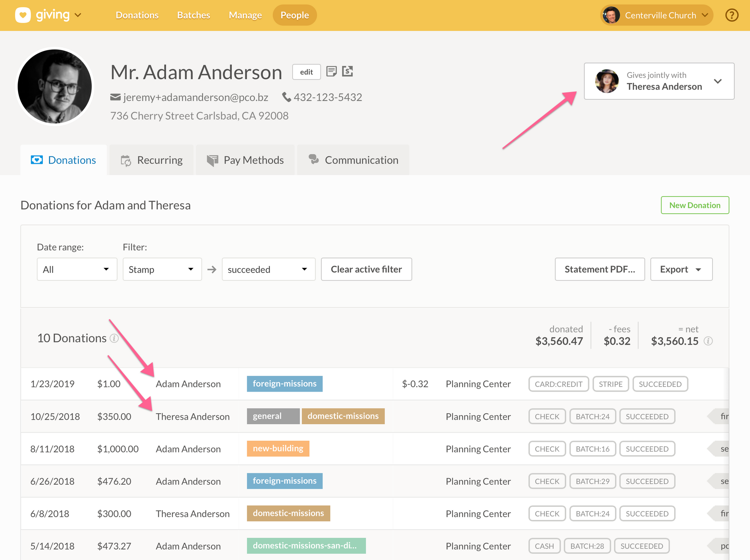Click info icon next to 10 Donations
The image size is (750, 560).
point(114,338)
